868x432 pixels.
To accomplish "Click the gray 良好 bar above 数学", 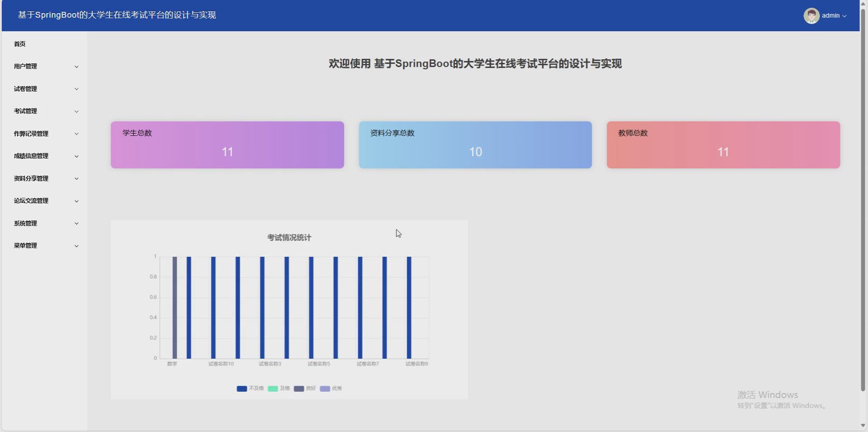I will (x=175, y=308).
